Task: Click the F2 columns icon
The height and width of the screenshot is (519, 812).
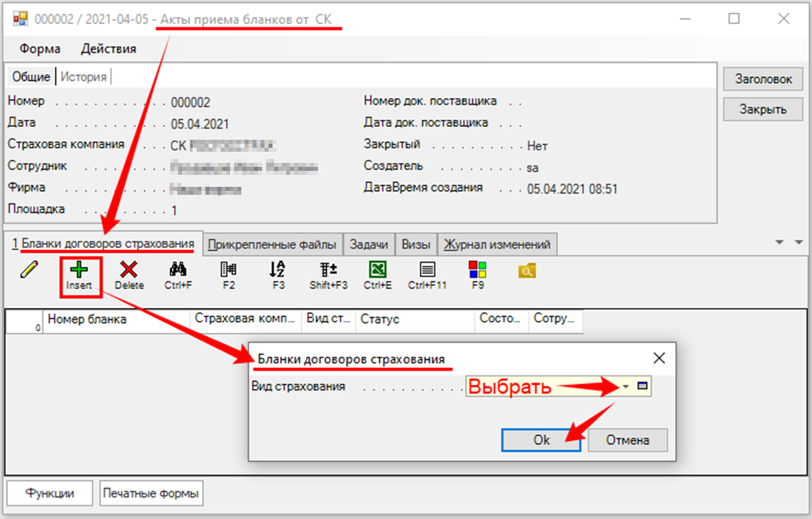Action: click(x=229, y=270)
